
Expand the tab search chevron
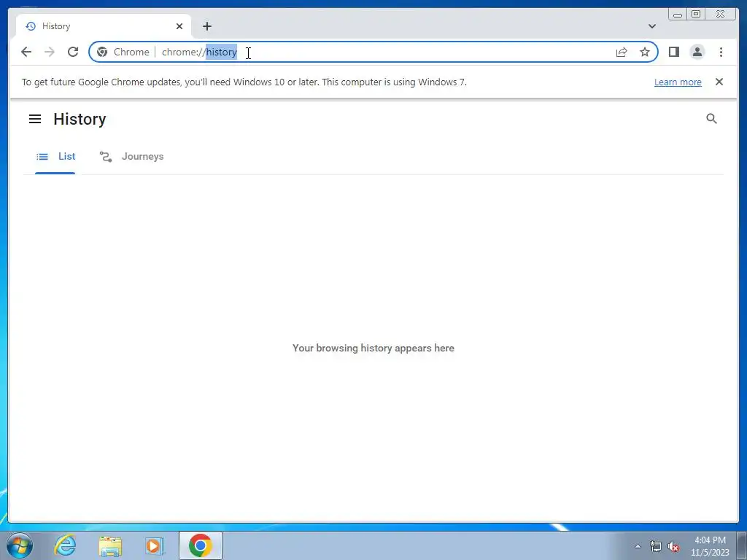(x=652, y=26)
